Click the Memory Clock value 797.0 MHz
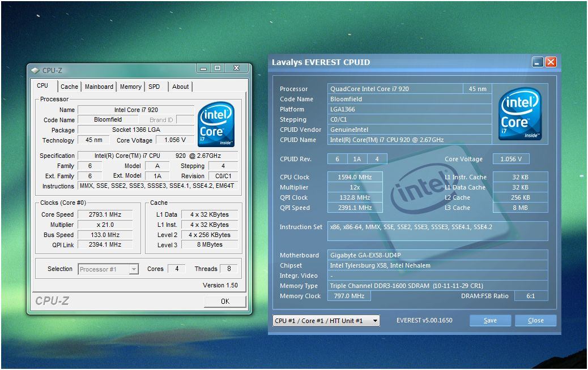 point(349,296)
